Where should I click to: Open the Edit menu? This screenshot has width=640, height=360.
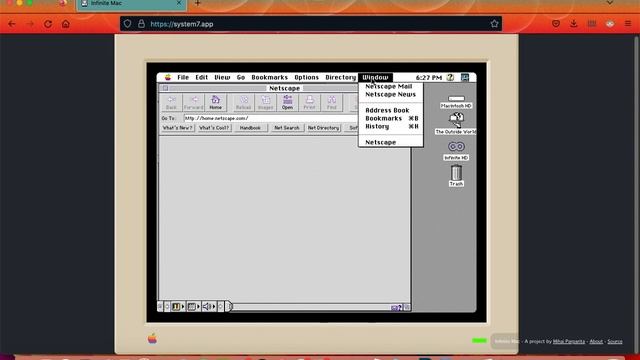click(201, 77)
